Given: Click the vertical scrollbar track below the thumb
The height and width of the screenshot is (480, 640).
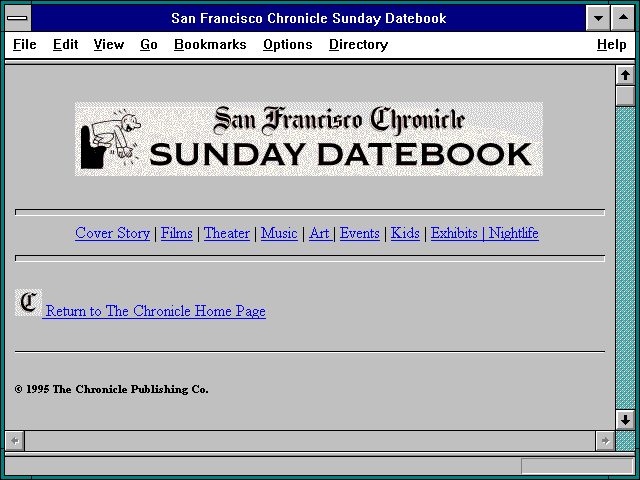Looking at the screenshot, I should (625, 257).
